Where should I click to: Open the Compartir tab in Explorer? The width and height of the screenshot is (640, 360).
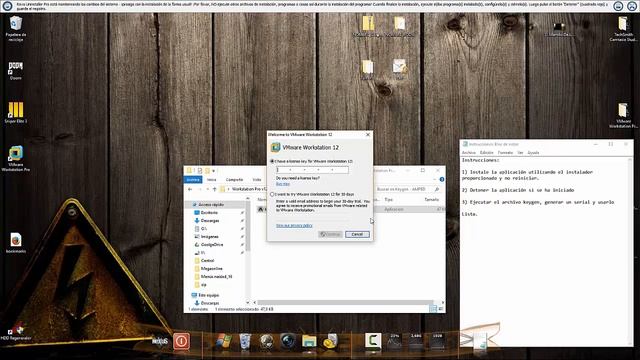[x=234, y=180]
